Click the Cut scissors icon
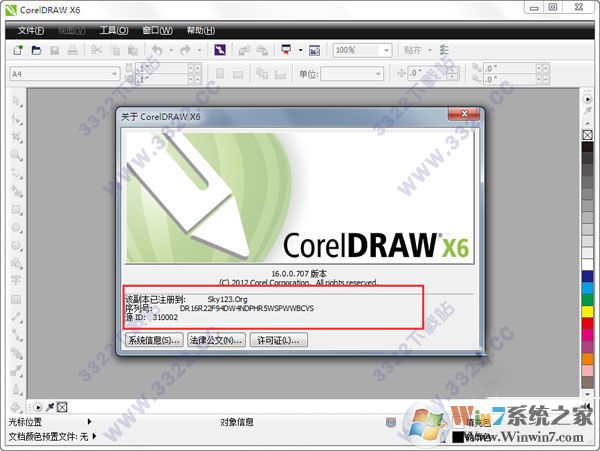Viewport: 600px width, 451px height. click(x=96, y=50)
